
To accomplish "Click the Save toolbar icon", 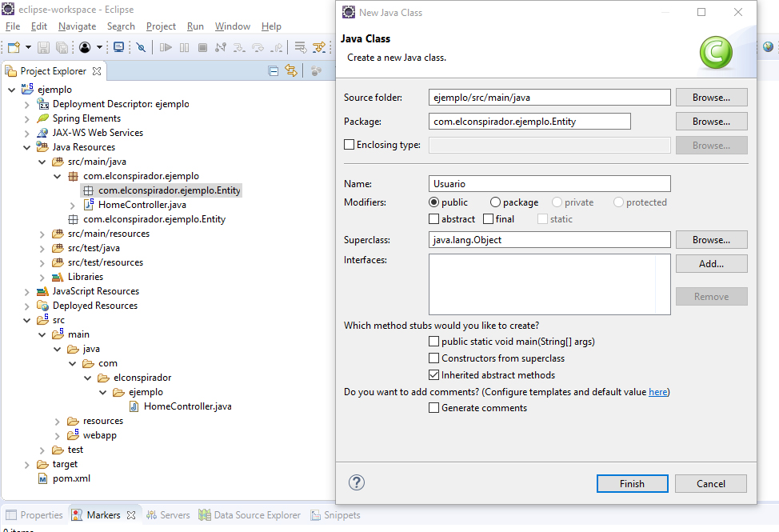I will [44, 47].
